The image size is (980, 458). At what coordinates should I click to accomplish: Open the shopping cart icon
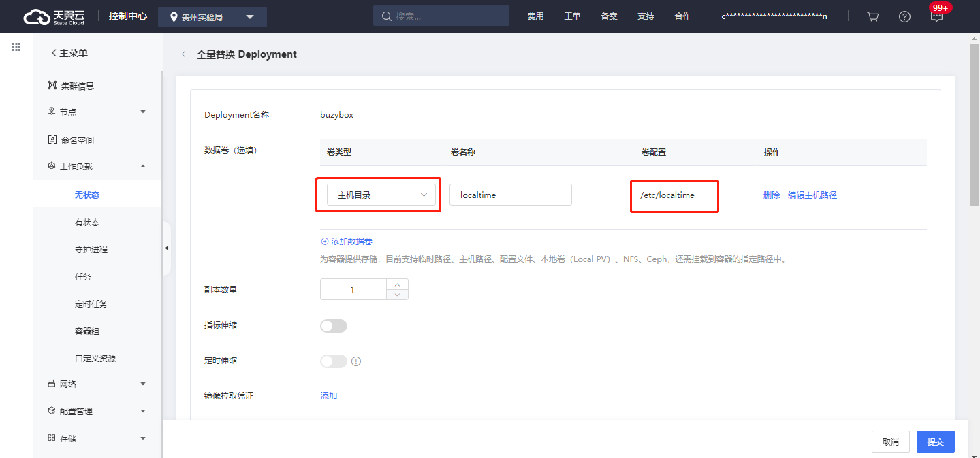click(872, 16)
